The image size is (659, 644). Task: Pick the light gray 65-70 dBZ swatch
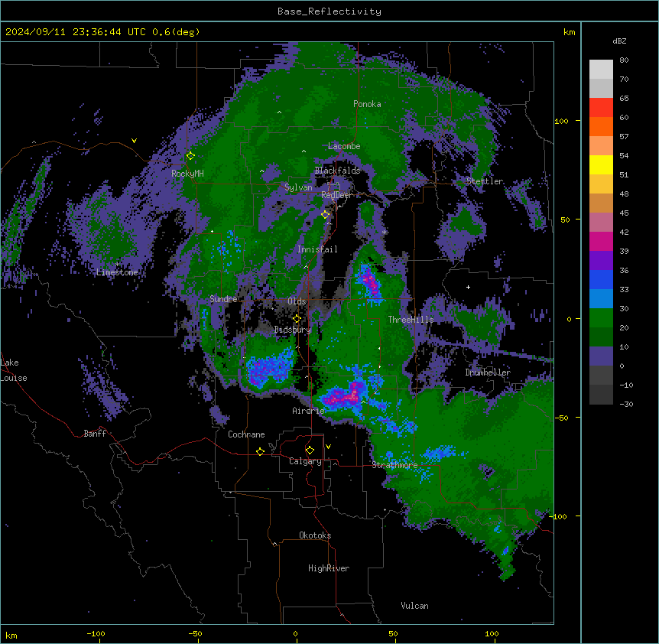coord(601,88)
